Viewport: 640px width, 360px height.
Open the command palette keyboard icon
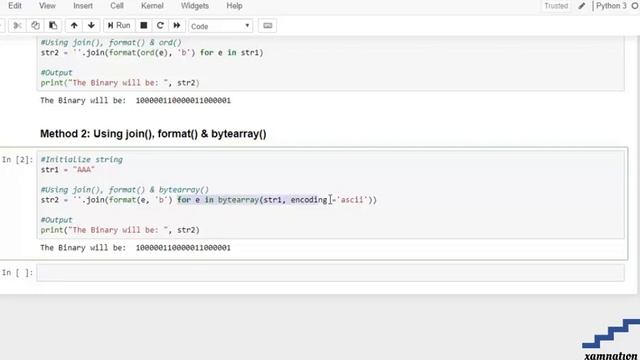click(x=268, y=26)
